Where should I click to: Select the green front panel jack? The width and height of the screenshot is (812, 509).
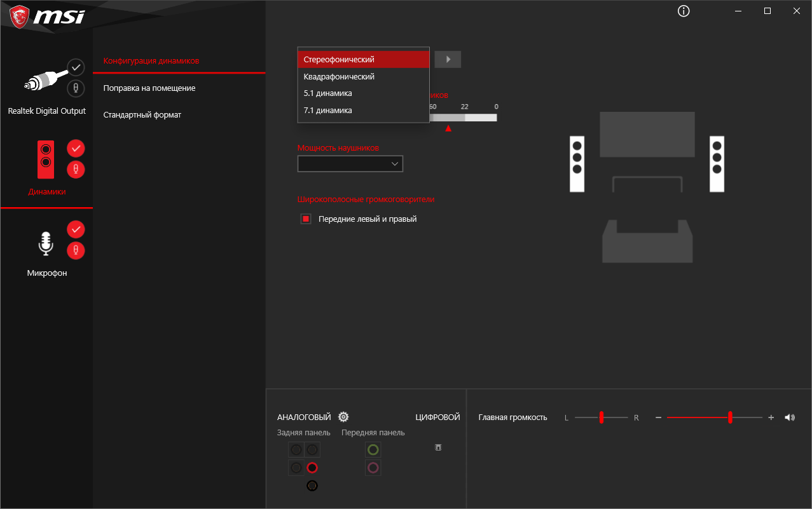(x=373, y=450)
